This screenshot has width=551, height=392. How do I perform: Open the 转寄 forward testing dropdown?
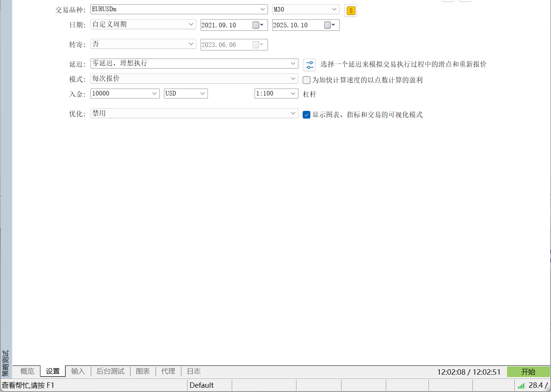pyautogui.click(x=191, y=44)
